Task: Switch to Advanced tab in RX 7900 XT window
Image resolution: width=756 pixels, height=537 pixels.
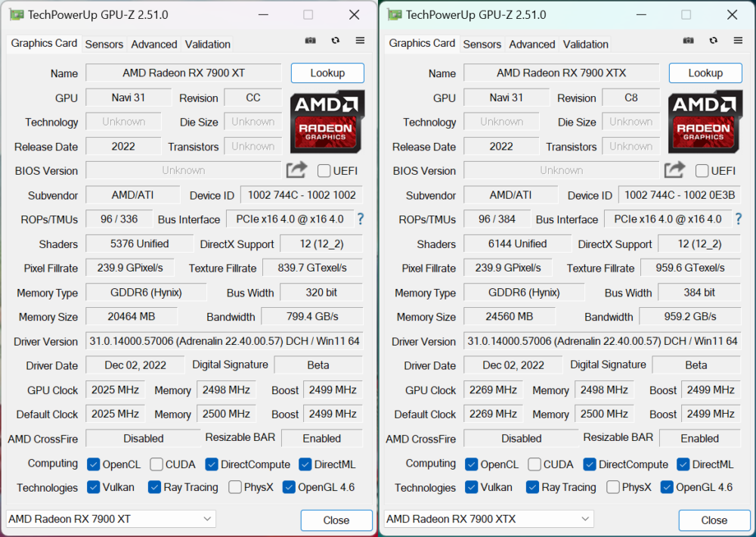Action: (154, 45)
